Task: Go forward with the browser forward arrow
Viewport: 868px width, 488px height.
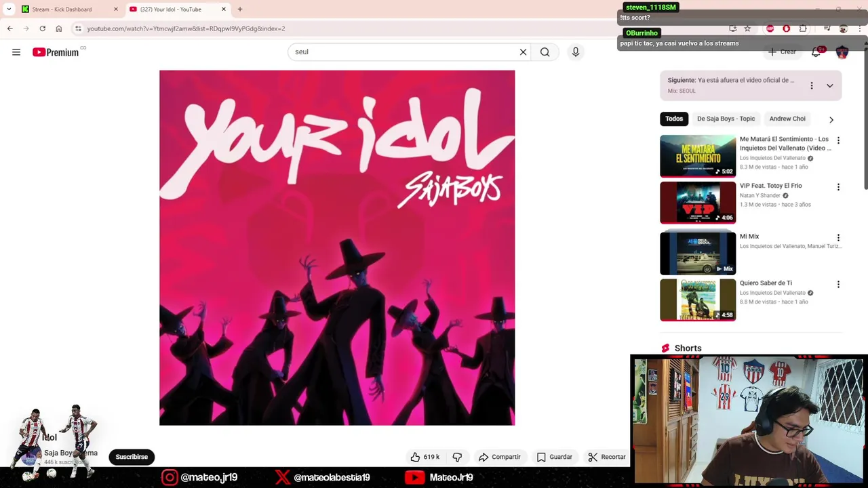Action: 26,28
